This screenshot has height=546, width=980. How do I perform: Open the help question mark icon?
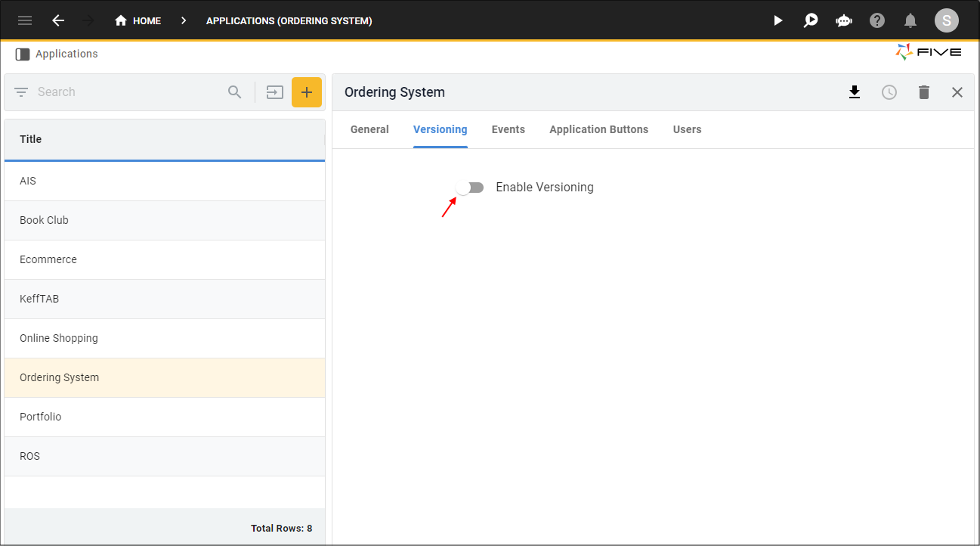click(x=877, y=20)
